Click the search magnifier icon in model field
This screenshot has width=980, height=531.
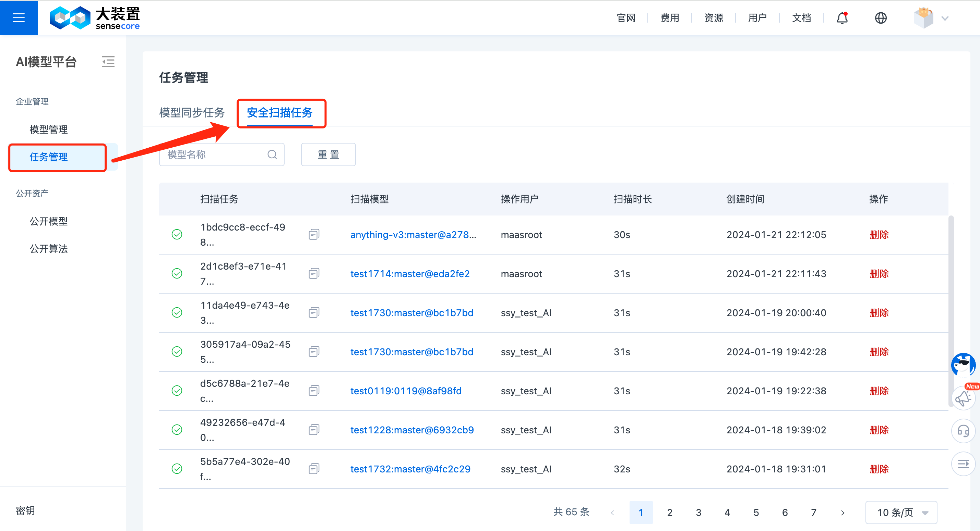(273, 155)
